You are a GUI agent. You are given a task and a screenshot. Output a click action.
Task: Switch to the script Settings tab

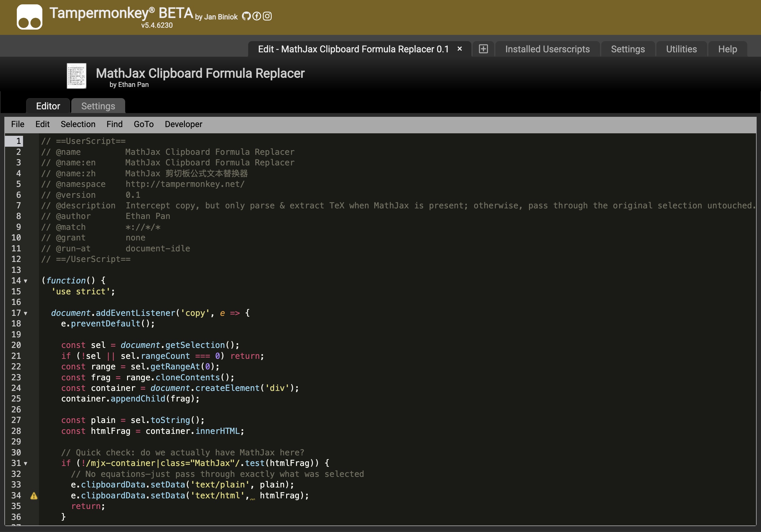tap(98, 106)
